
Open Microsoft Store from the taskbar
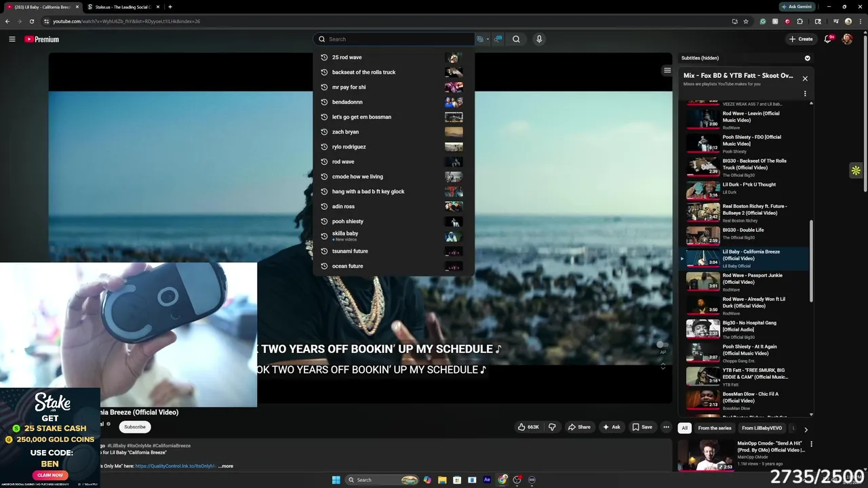[457, 480]
